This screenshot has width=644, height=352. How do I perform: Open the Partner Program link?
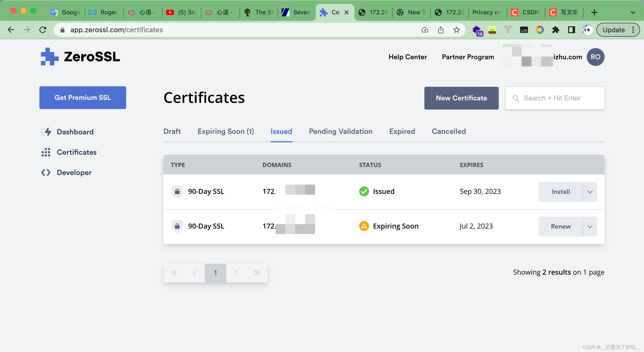coord(468,57)
